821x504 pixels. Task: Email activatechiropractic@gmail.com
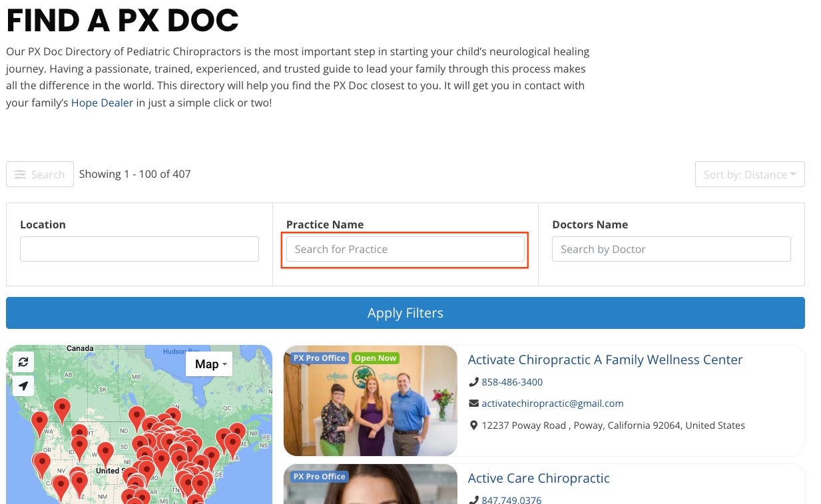553,403
